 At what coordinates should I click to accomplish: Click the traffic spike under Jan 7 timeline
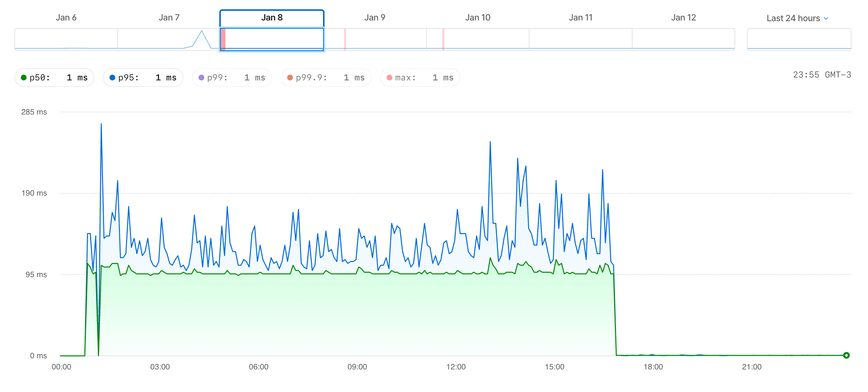coord(202,36)
